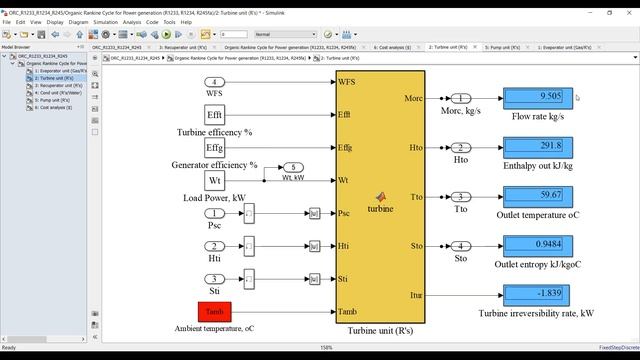Click the Turbine irreversibility display showing -1.839
Image resolution: width=640 pixels, height=360 pixels.
(536, 295)
